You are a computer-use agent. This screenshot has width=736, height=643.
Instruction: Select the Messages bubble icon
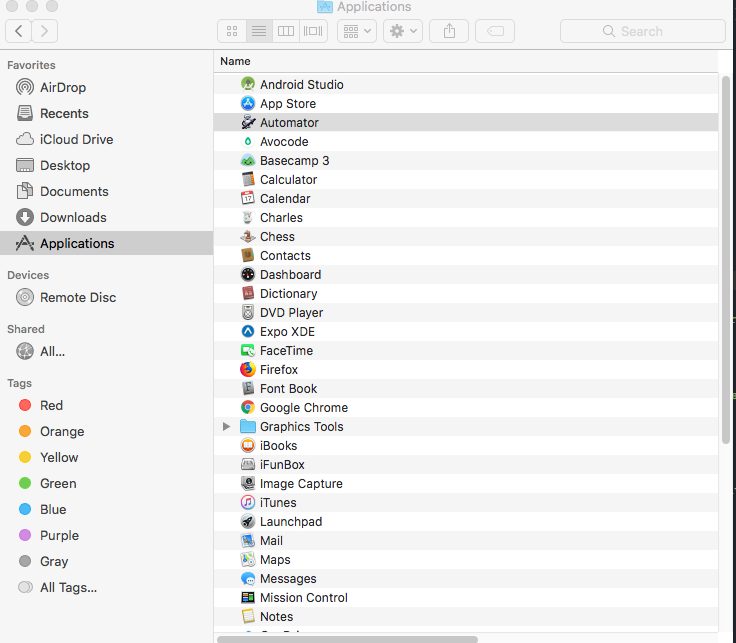247,579
